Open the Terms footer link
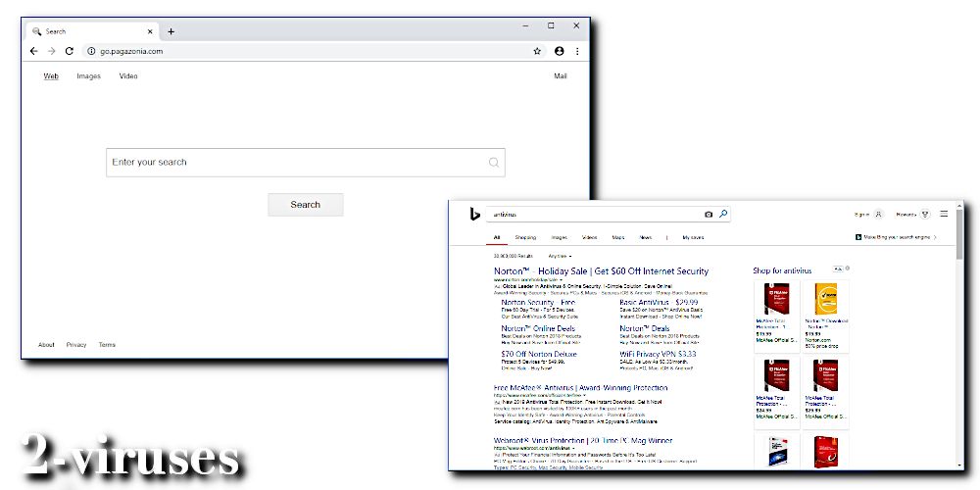This screenshot has width=980, height=490. point(107,345)
